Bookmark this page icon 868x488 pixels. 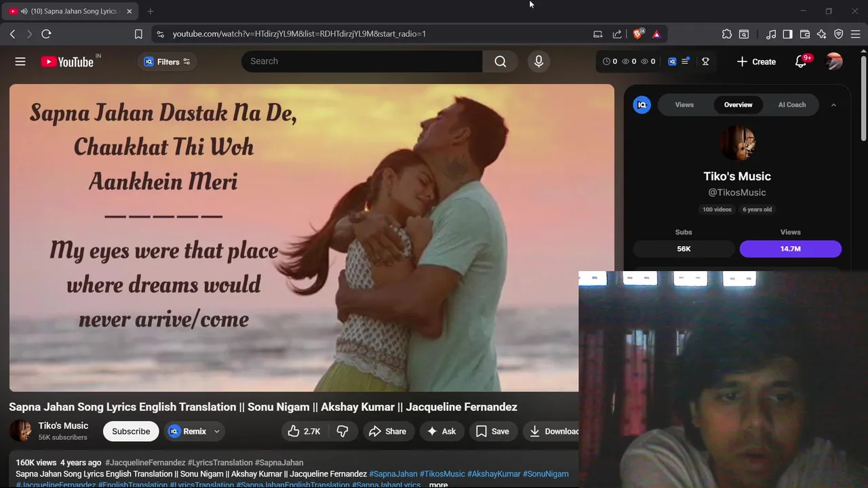138,34
